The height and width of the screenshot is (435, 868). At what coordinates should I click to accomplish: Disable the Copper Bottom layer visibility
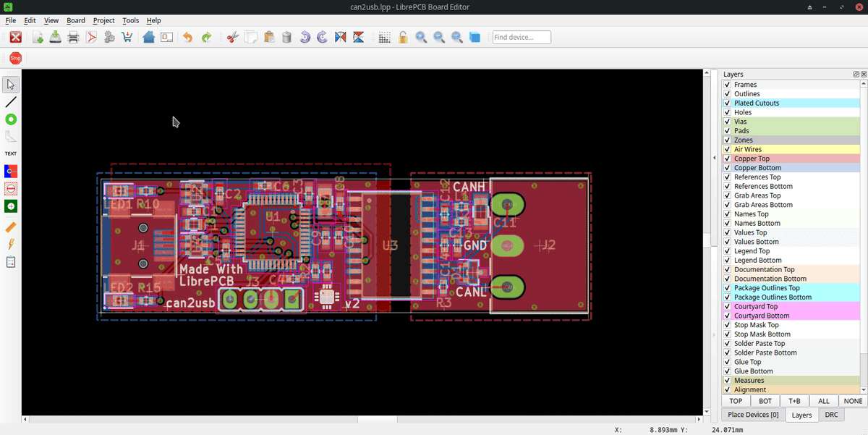pos(727,167)
